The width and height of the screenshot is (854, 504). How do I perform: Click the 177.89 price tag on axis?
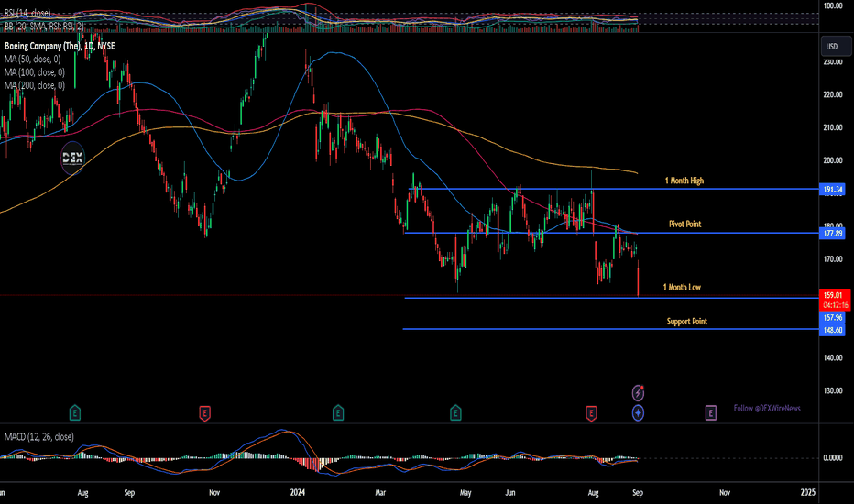pos(833,233)
